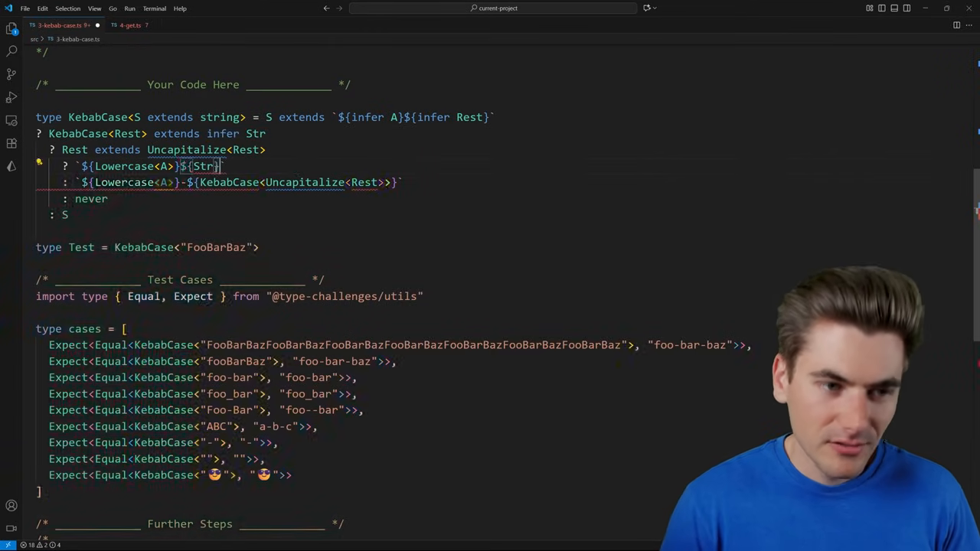Go forward with the right arrow

click(340, 8)
